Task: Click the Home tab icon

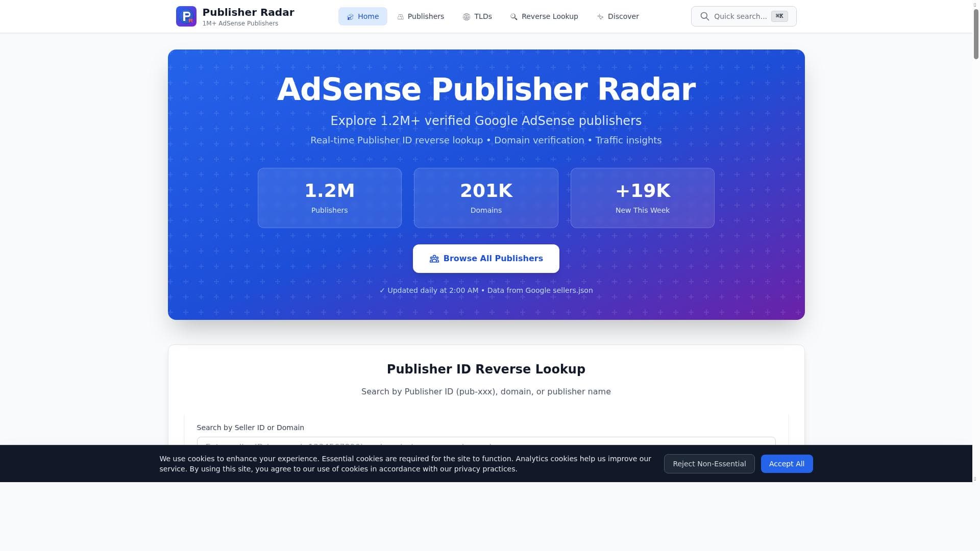Action: coord(350,17)
